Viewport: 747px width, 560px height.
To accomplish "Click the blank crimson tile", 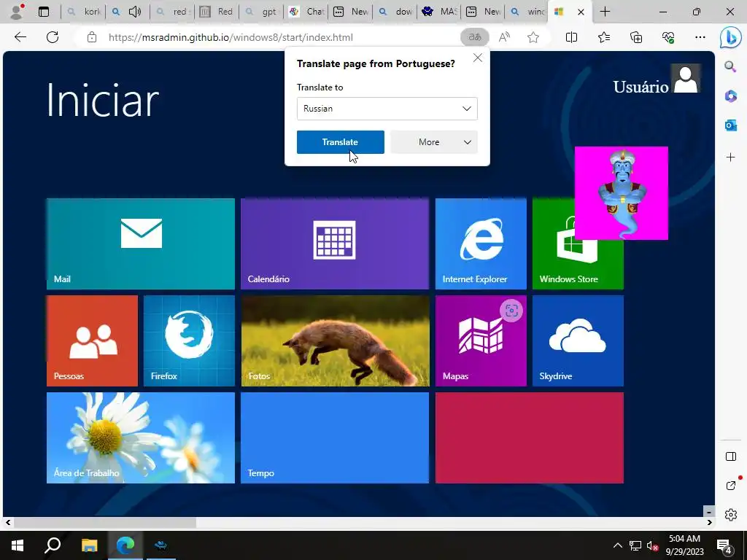I will click(x=530, y=437).
